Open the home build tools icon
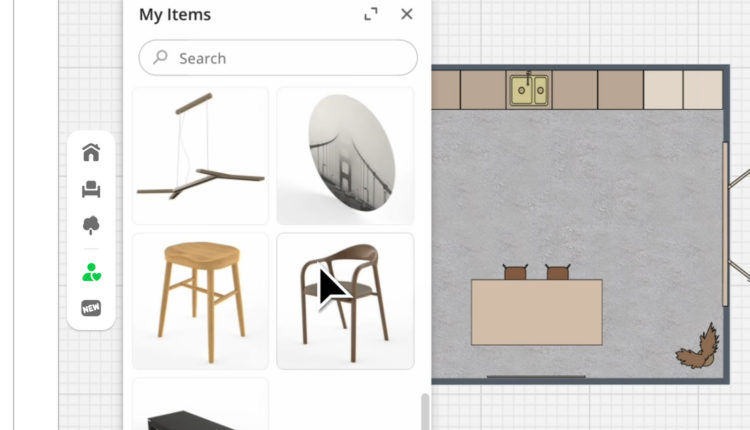 [91, 152]
